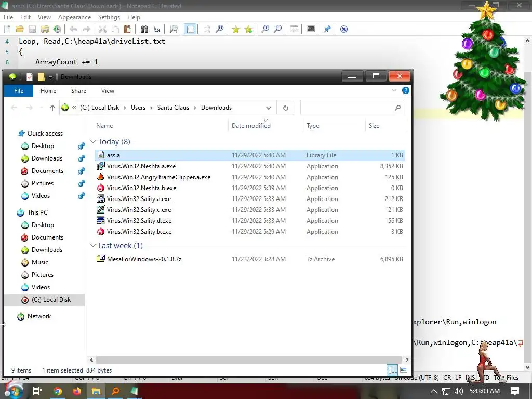This screenshot has width=532, height=399.
Task: Open Quick access in navigation pane
Action: coord(45,134)
